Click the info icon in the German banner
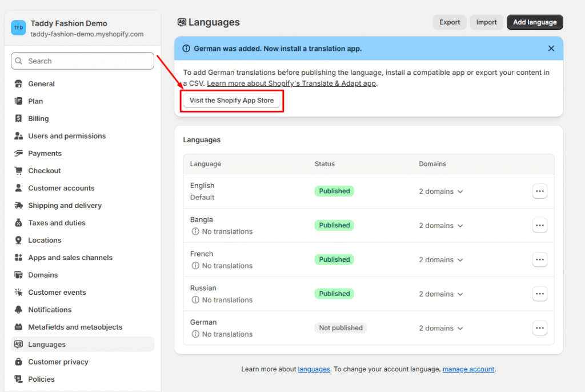 coord(186,49)
